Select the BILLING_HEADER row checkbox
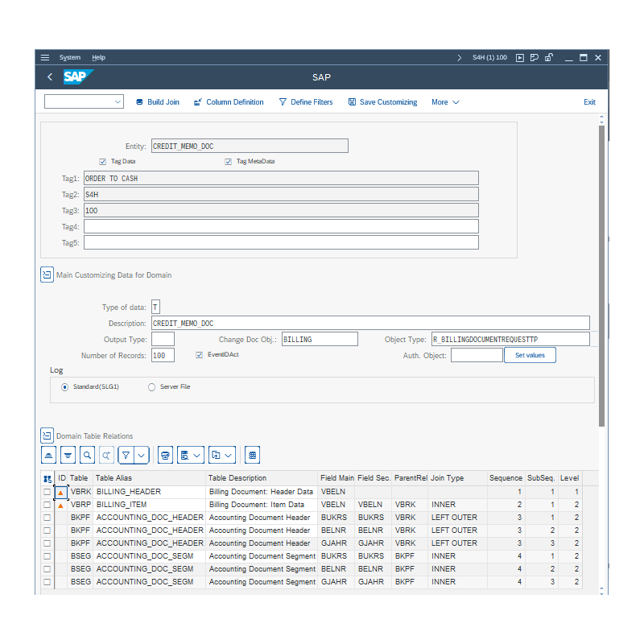The height and width of the screenshot is (644, 644). pos(47,492)
